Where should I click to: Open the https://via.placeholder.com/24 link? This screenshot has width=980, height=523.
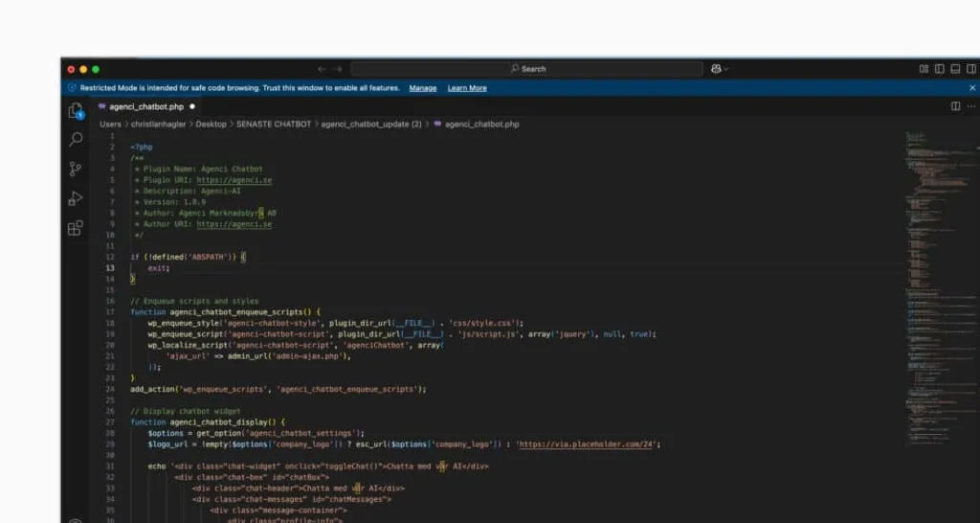coord(587,444)
